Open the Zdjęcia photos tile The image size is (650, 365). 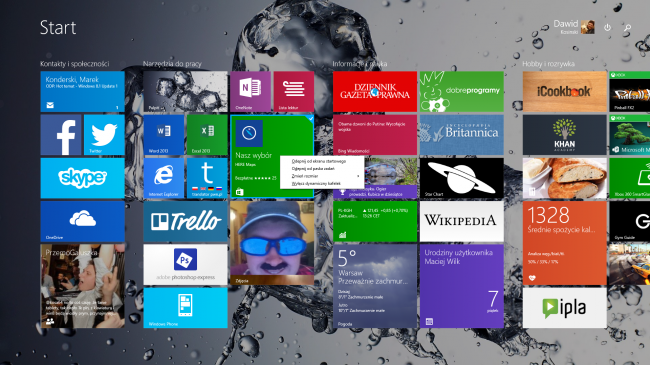[272, 243]
